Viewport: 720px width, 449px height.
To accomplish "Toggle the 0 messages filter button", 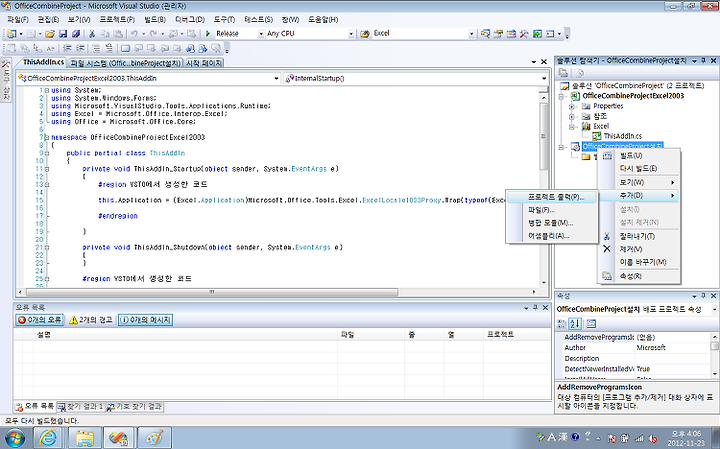I will click(x=145, y=320).
